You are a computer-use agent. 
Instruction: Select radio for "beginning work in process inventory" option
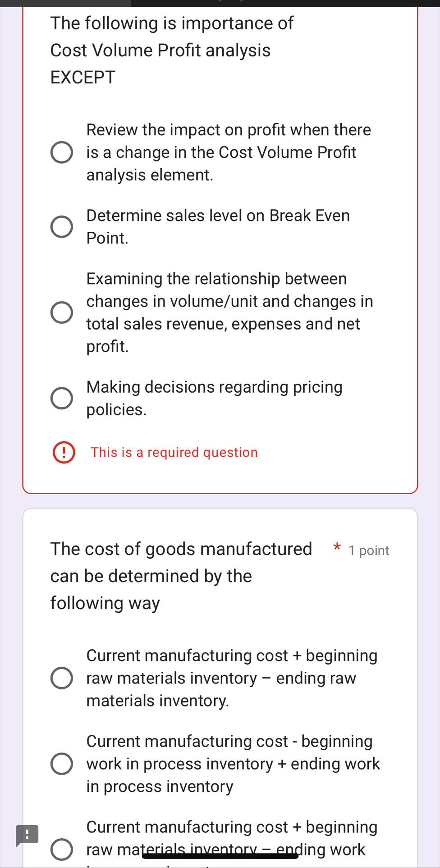pos(61,764)
